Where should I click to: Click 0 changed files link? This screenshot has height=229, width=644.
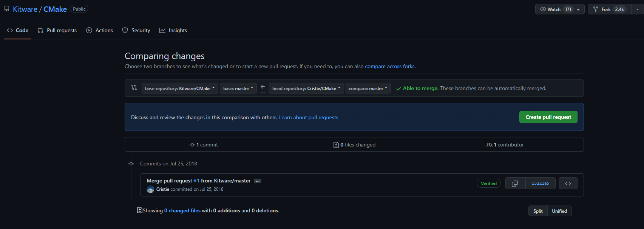[182, 210]
